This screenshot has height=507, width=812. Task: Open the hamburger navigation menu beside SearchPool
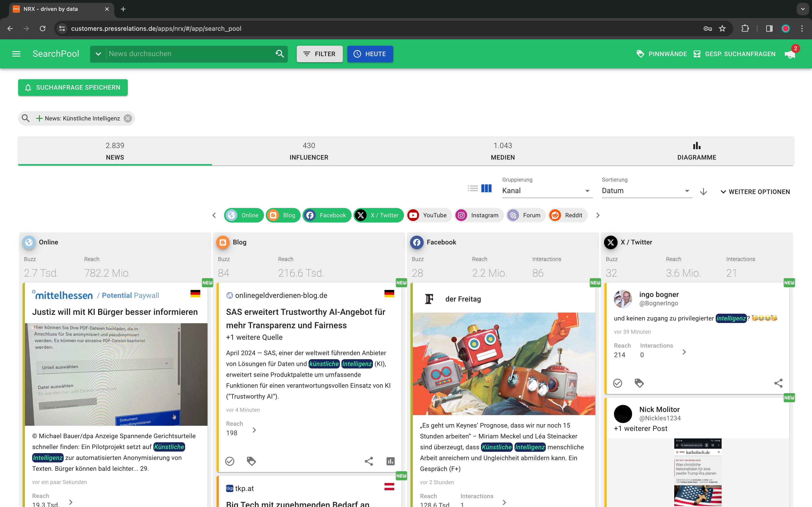coord(16,54)
